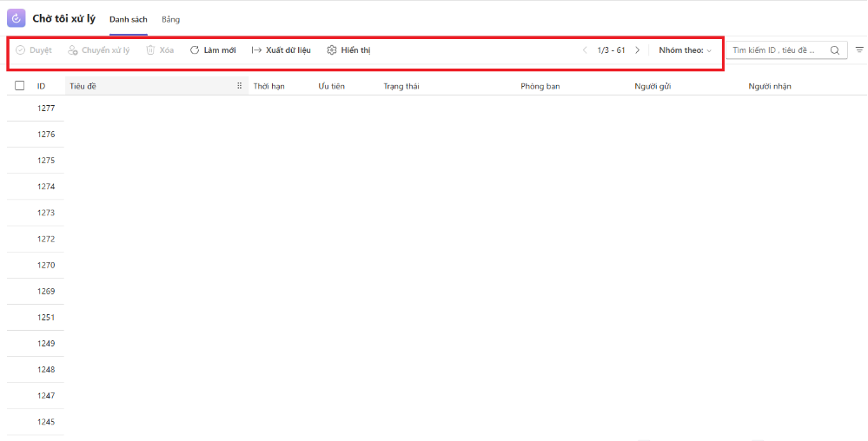Click the purple Chờ tôi xử lý app icon
This screenshot has width=868, height=441.
pos(17,18)
